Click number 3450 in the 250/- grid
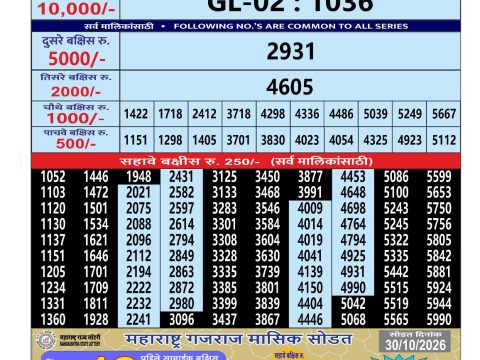Image resolution: width=480 pixels, height=360 pixels. coord(268,177)
